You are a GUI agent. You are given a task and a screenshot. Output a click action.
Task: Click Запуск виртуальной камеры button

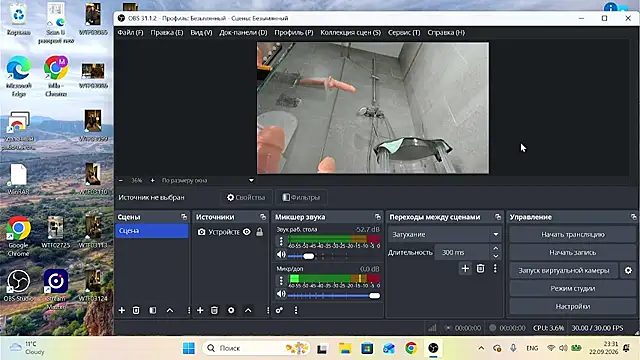pos(564,270)
